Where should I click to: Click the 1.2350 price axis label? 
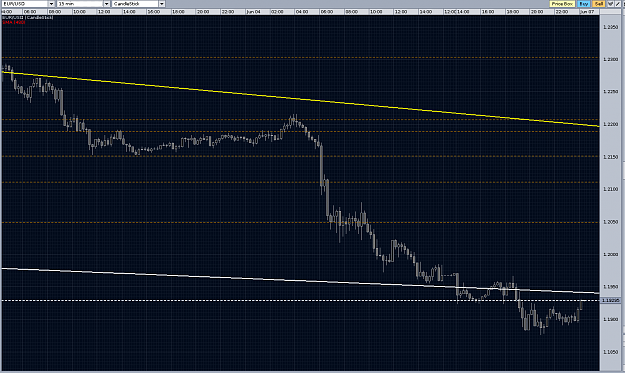pyautogui.click(x=611, y=27)
